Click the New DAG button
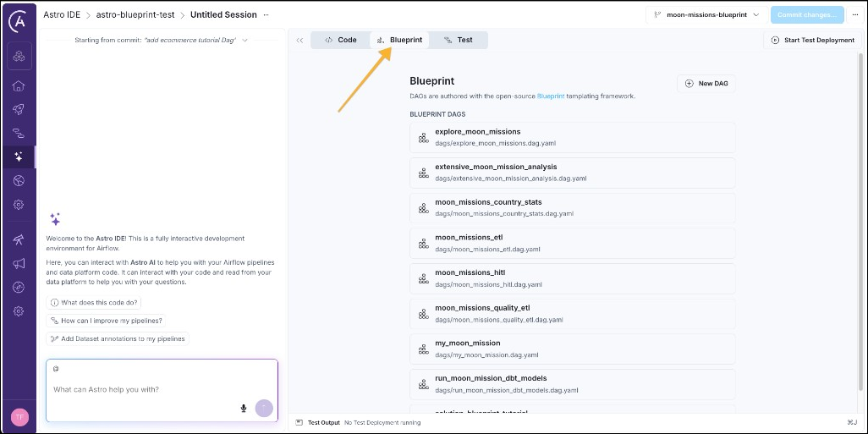 pyautogui.click(x=706, y=84)
